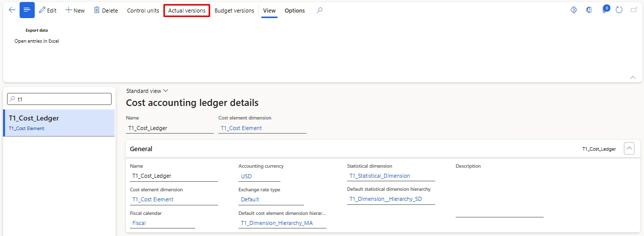Create a record with the New button

click(x=75, y=11)
